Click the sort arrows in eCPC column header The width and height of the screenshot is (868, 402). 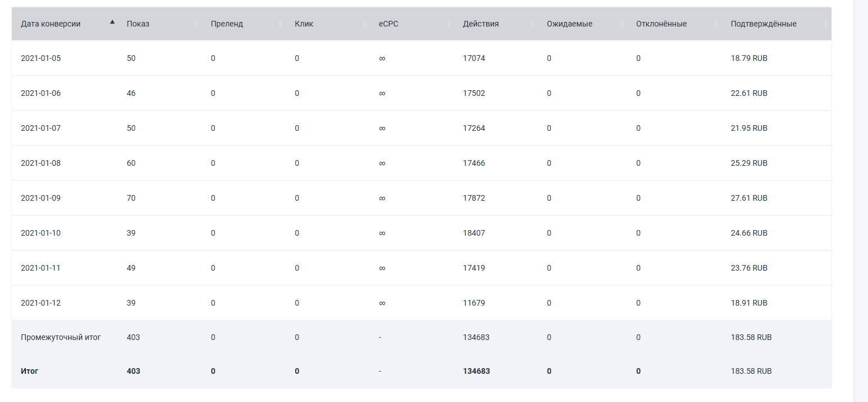point(448,24)
